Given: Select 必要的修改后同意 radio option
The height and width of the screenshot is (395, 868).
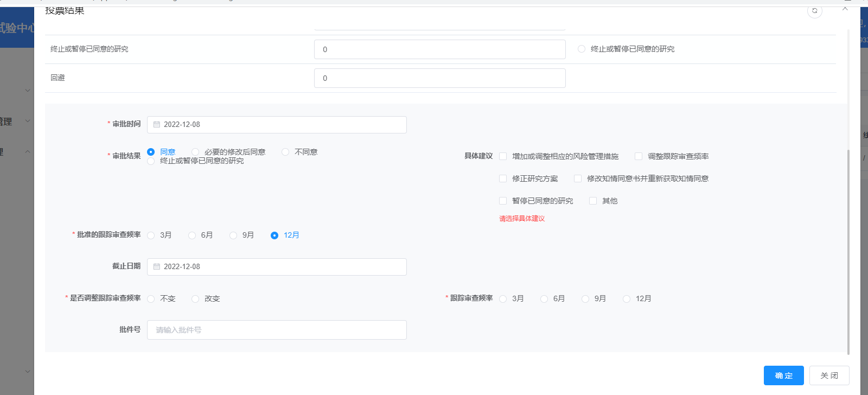Looking at the screenshot, I should [195, 152].
